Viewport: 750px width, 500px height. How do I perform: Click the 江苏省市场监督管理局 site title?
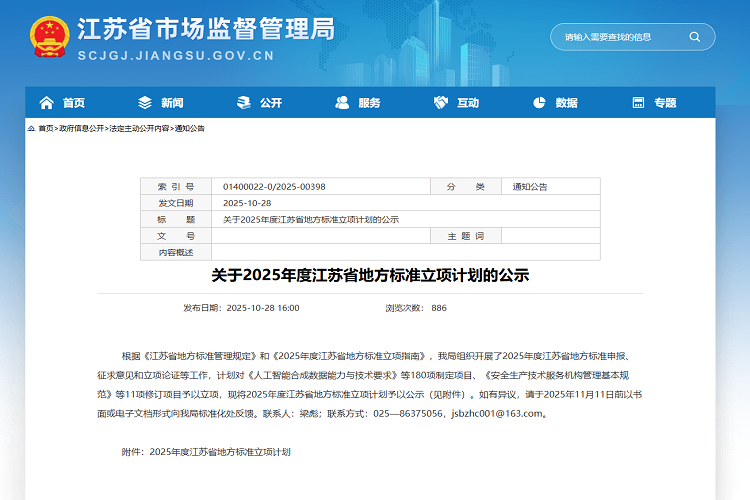point(205,28)
